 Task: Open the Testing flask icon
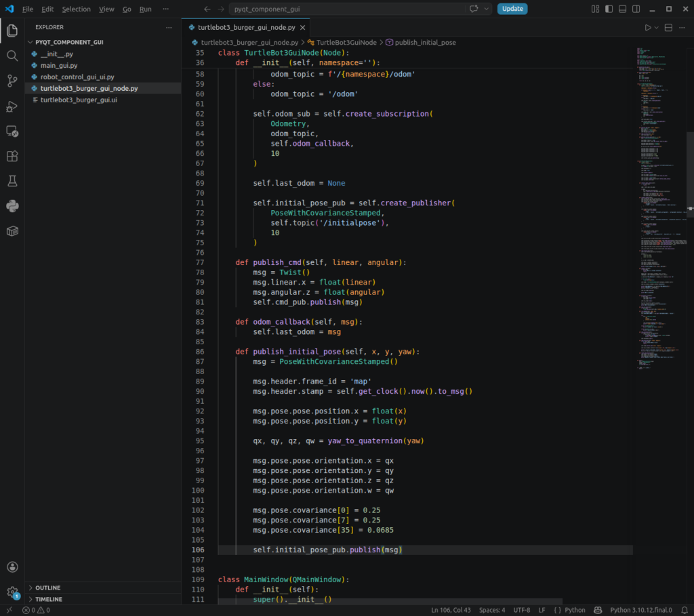12,181
